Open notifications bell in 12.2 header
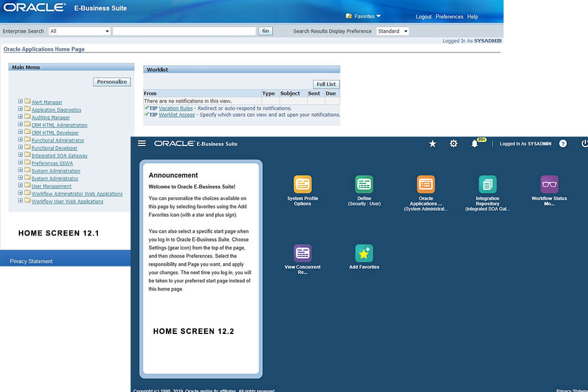 click(475, 144)
